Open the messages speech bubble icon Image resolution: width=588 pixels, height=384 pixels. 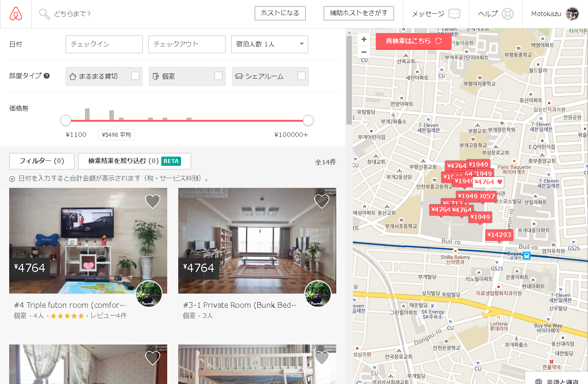[454, 14]
